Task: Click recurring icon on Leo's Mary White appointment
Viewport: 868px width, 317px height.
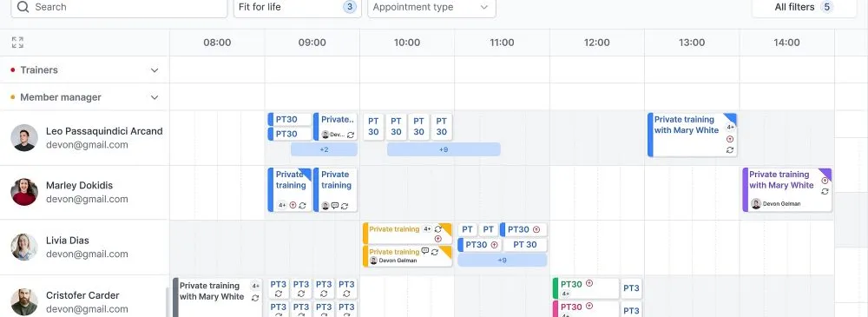Action: pos(730,149)
